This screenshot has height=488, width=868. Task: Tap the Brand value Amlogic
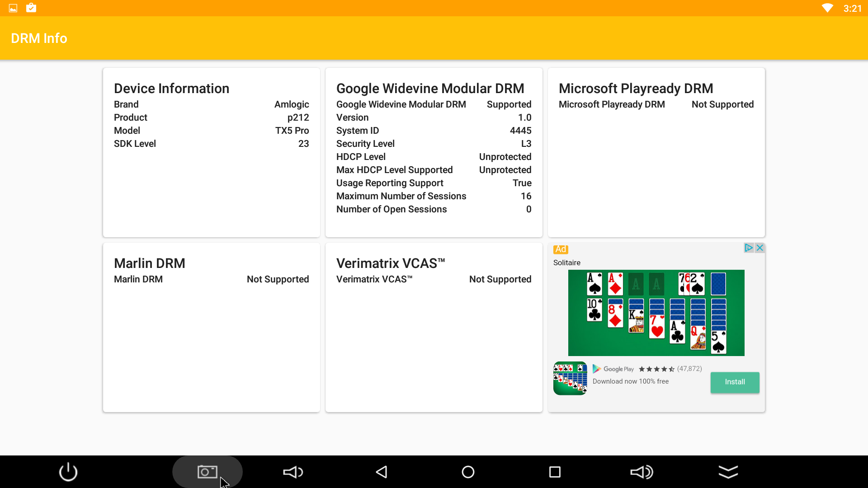292,104
